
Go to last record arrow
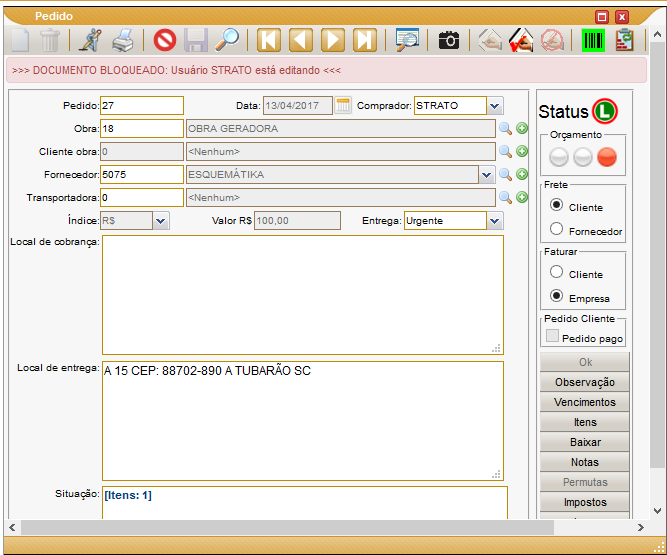tap(365, 40)
